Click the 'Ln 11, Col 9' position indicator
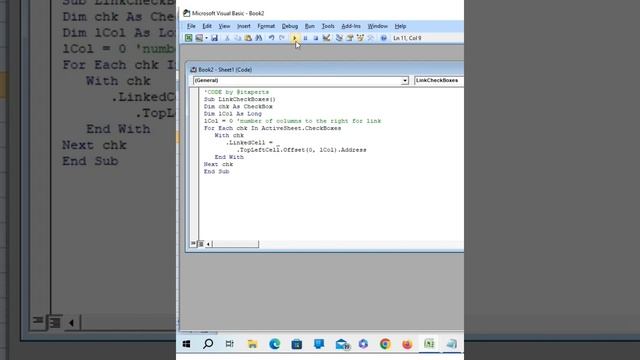Image resolution: width=640 pixels, height=360 pixels. (x=407, y=38)
